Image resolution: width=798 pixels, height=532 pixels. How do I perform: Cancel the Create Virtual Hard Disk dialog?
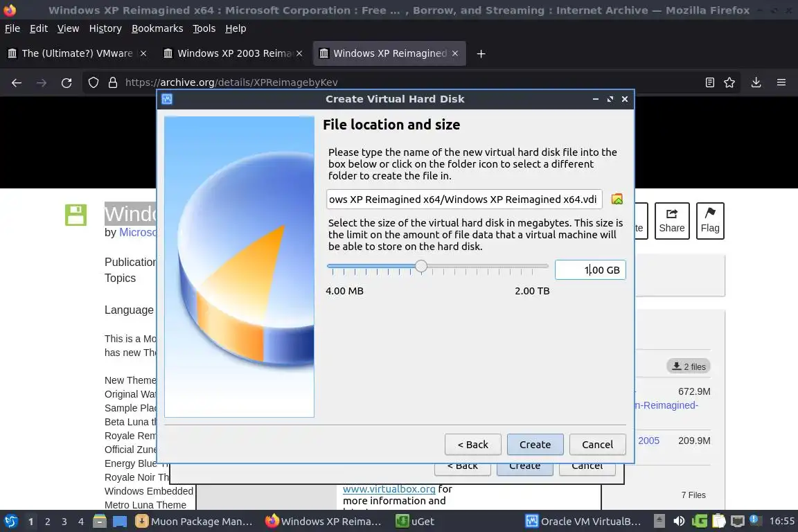tap(598, 445)
